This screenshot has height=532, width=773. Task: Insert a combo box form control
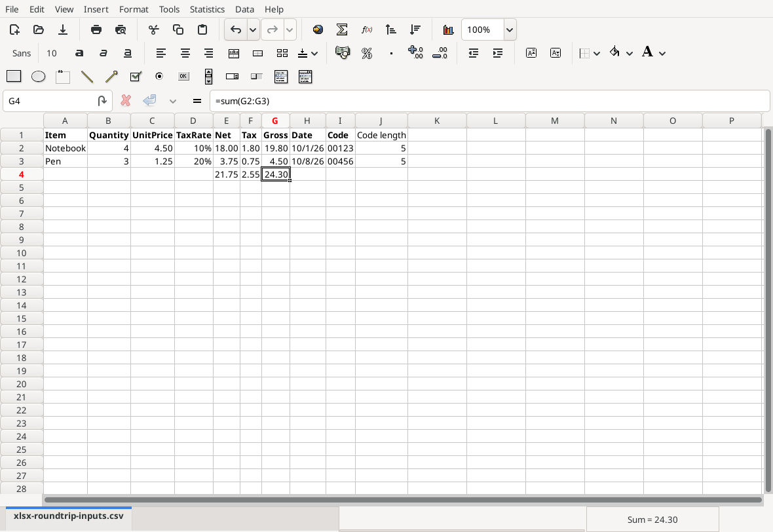click(232, 77)
